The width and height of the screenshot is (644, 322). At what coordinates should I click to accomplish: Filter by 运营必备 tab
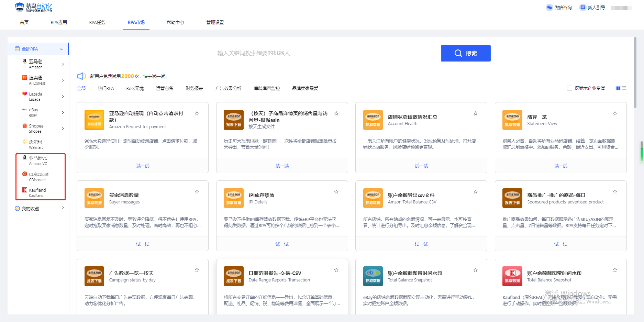coord(165,88)
